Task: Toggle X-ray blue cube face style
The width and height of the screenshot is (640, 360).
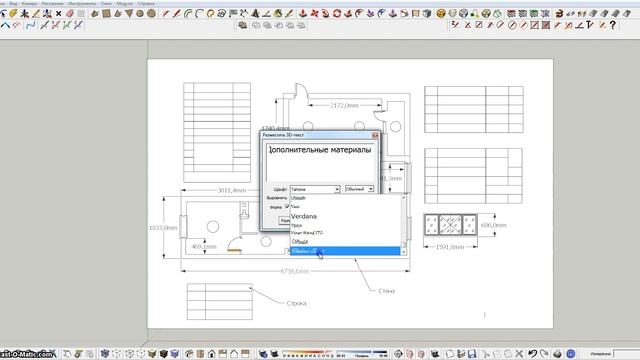Action: click(105, 353)
